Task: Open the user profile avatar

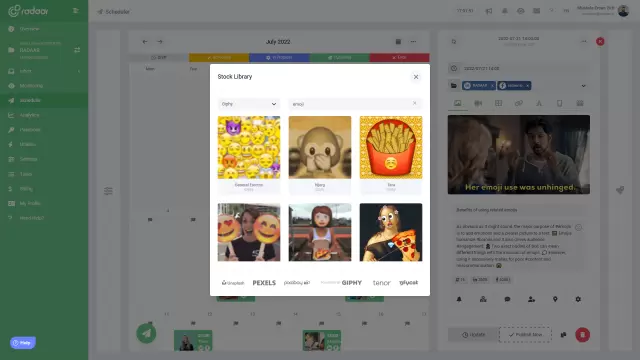Action: [x=623, y=11]
